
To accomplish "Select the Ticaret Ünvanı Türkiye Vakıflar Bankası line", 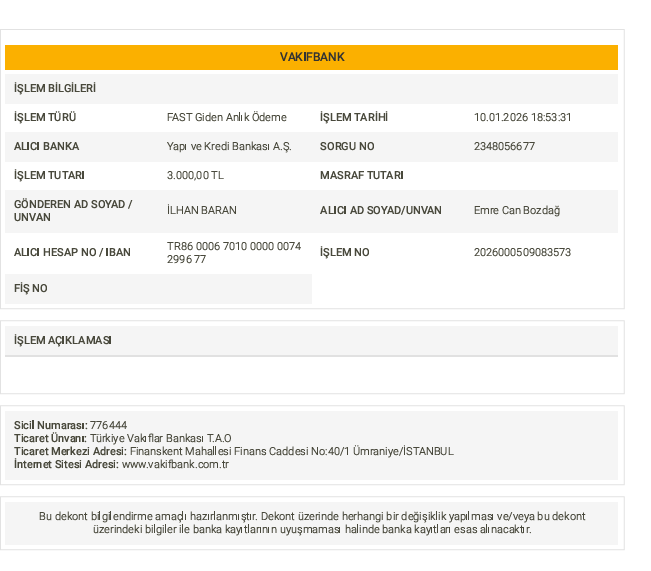I will (122, 438).
